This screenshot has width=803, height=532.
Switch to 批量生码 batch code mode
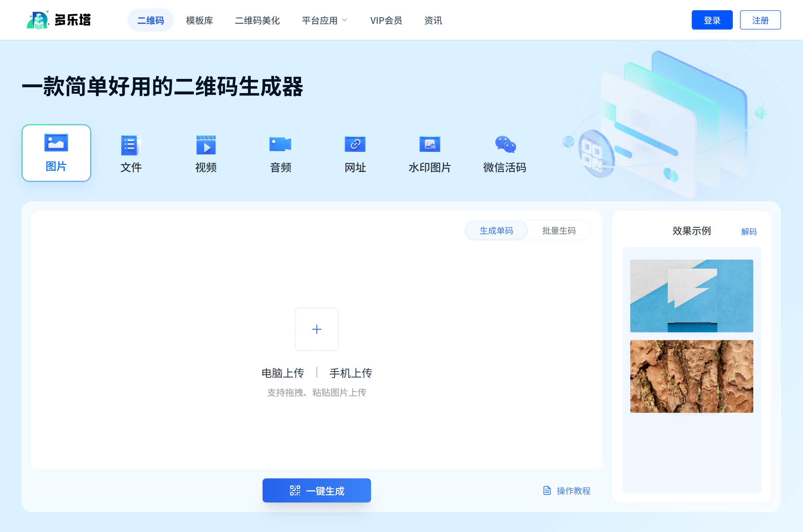(x=559, y=231)
